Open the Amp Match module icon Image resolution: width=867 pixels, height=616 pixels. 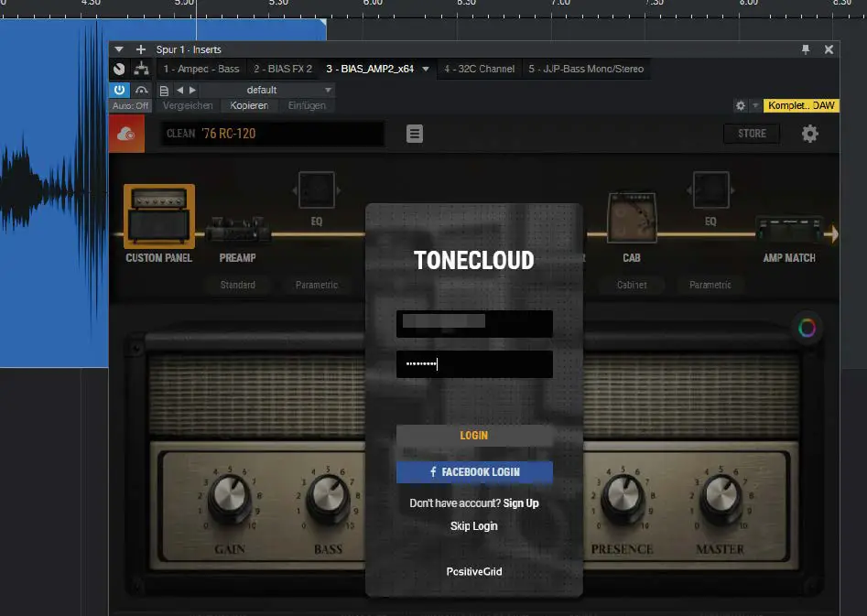click(x=788, y=229)
